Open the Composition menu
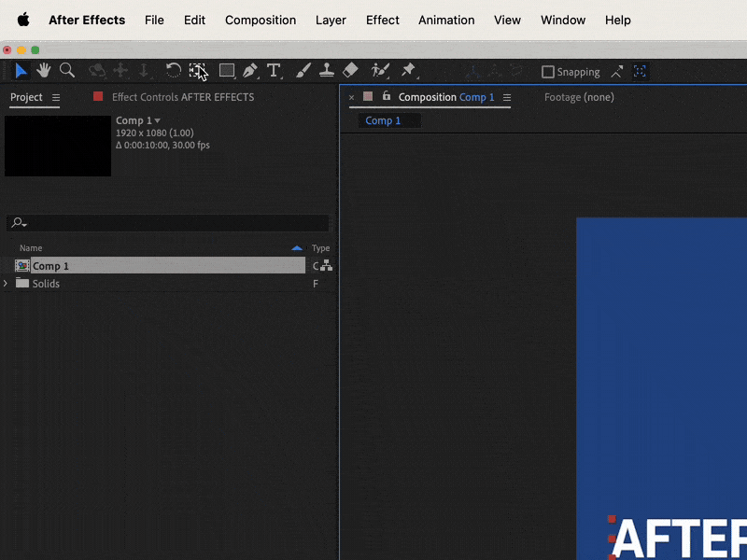This screenshot has width=747, height=560. click(x=261, y=20)
